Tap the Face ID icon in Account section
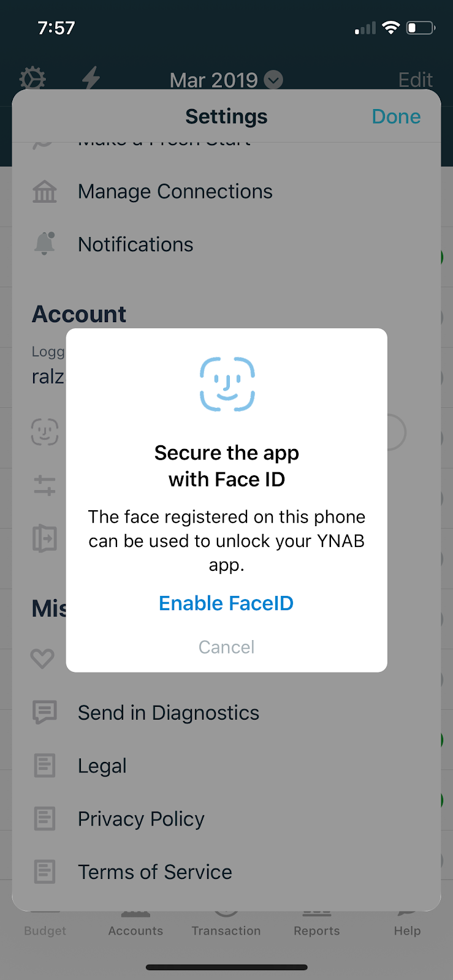The image size is (453, 980). click(45, 432)
